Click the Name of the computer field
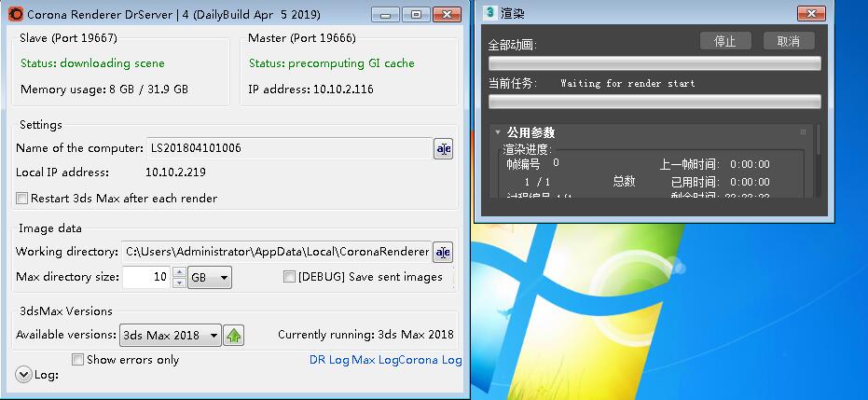The height and width of the screenshot is (400, 868). click(x=290, y=148)
